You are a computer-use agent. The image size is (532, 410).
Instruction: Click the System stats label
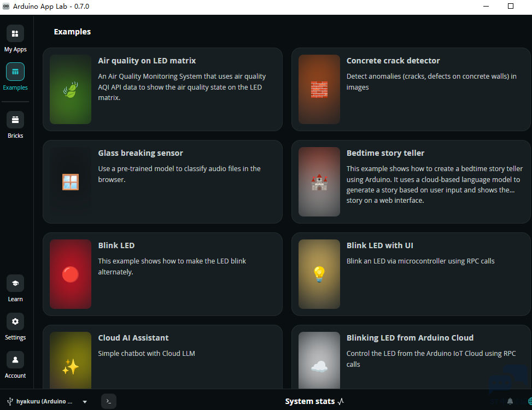[310, 401]
